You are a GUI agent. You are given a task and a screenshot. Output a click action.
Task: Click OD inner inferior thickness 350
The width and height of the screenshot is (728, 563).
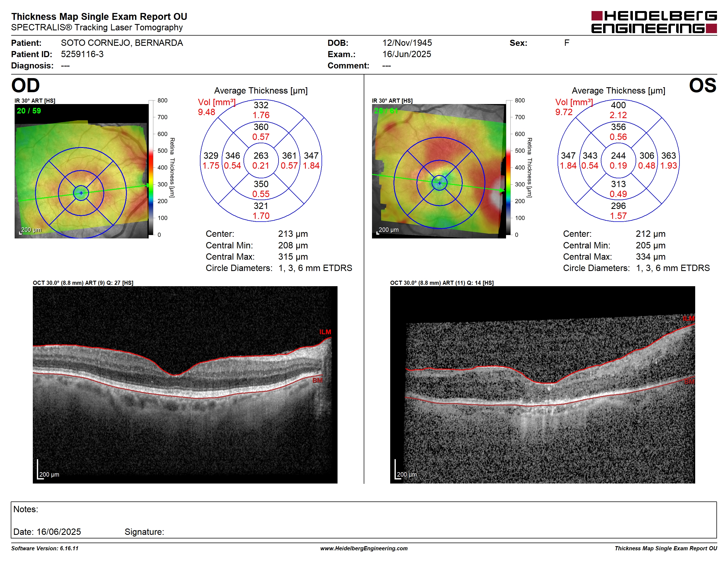click(x=261, y=184)
